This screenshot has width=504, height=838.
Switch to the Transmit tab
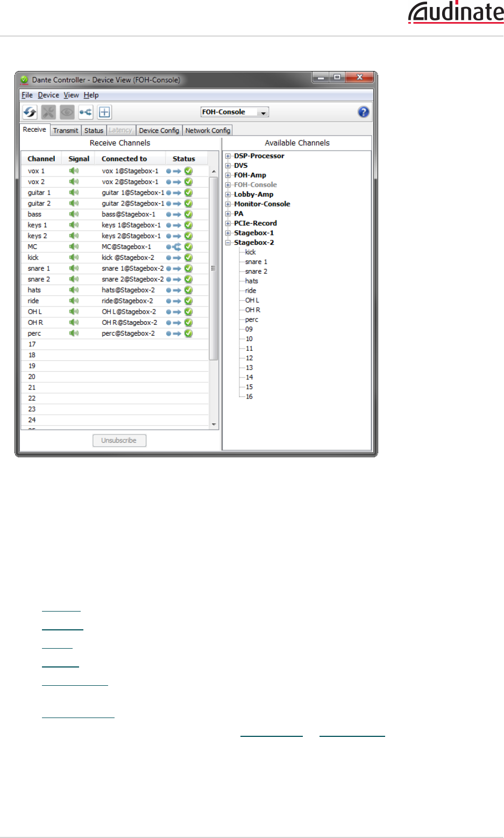pos(66,130)
